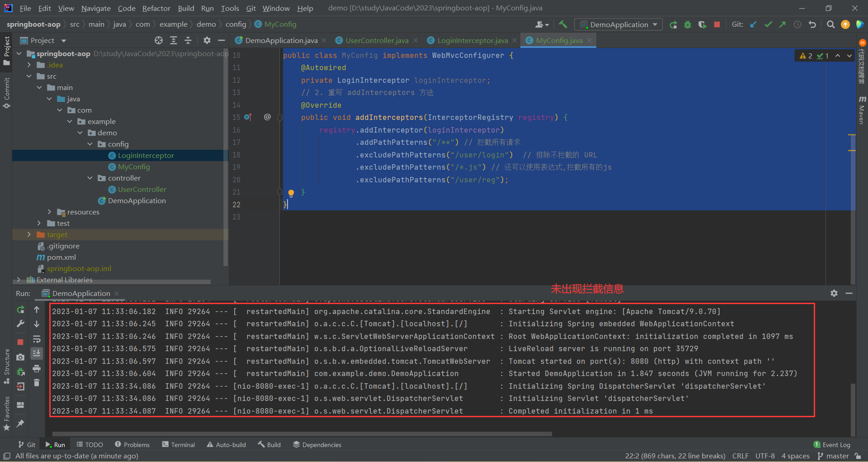Viewport: 868px width, 462px height.
Task: Switch to UserController.java tab
Action: (x=377, y=41)
